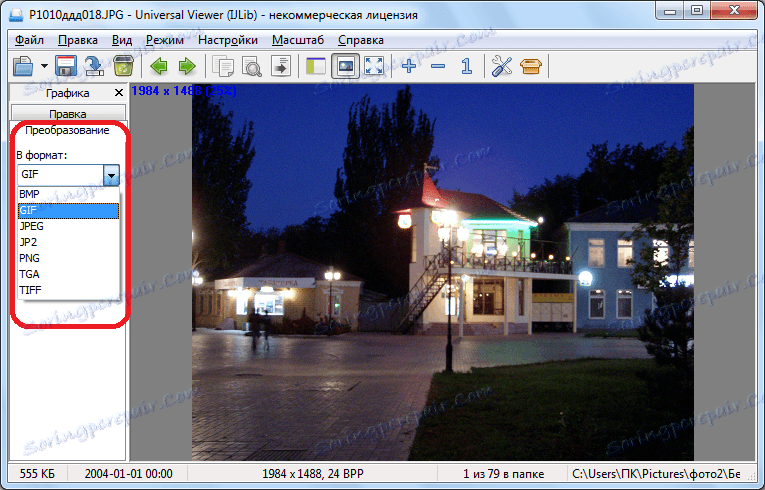Click the 555 КБ status bar entry
The image size is (765, 490).
coord(37,473)
